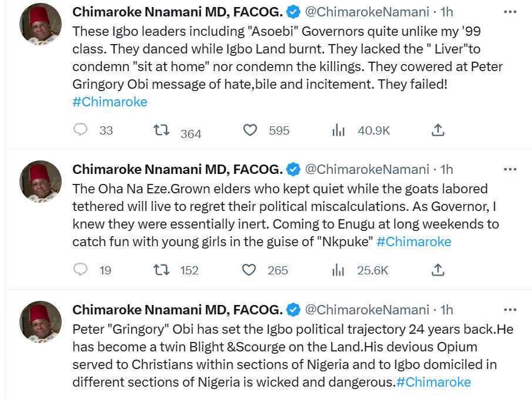The width and height of the screenshot is (532, 399).
Task: View analytics showing 25.6K views
Action: (x=338, y=270)
